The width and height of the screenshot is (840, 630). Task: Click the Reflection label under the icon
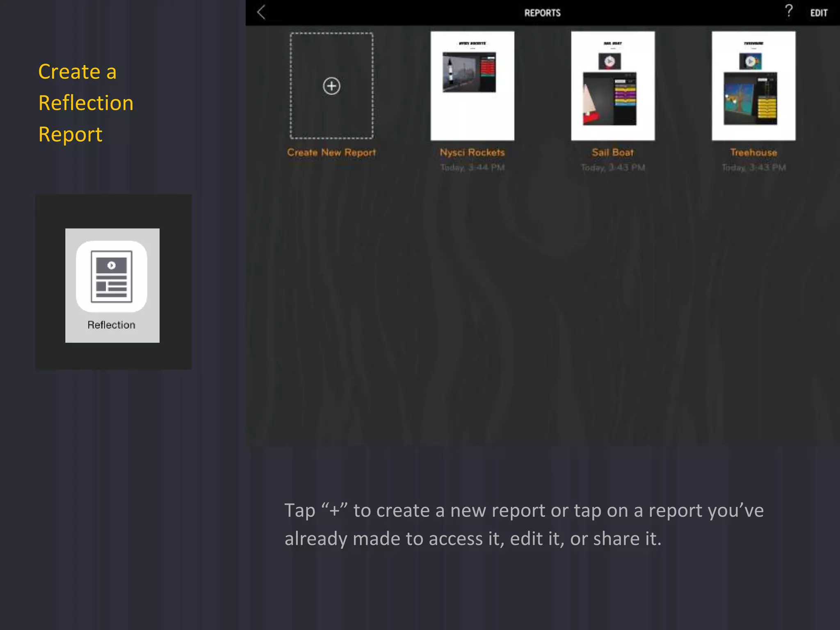coord(112,325)
